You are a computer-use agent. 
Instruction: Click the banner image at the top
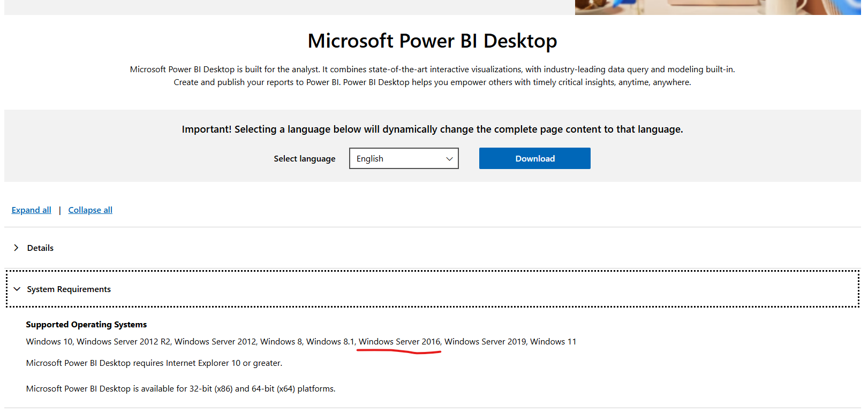coord(718,7)
